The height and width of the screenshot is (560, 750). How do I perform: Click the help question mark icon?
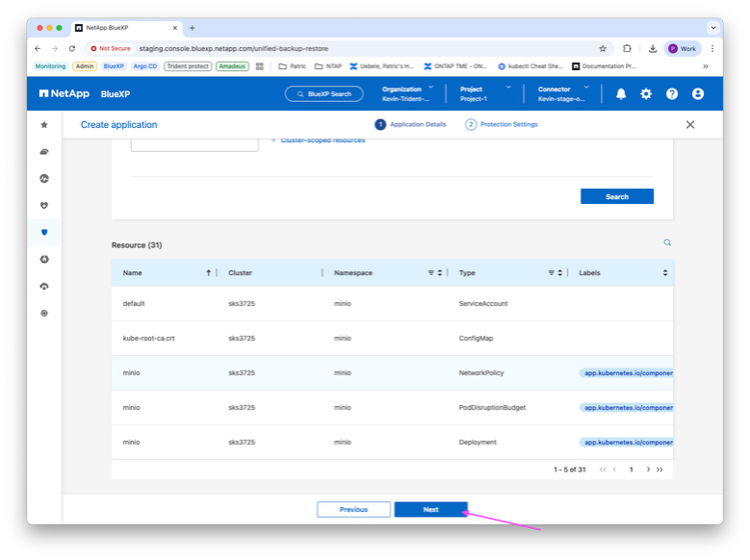tap(672, 93)
